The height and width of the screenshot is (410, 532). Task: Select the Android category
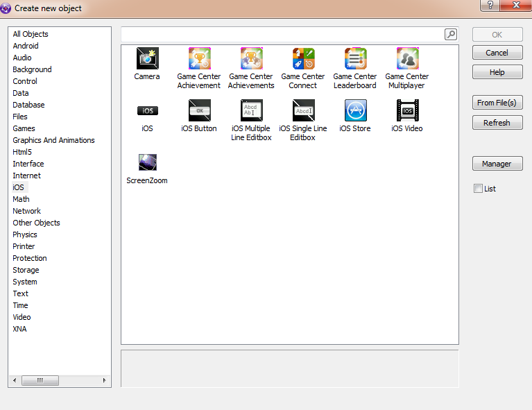tap(26, 46)
